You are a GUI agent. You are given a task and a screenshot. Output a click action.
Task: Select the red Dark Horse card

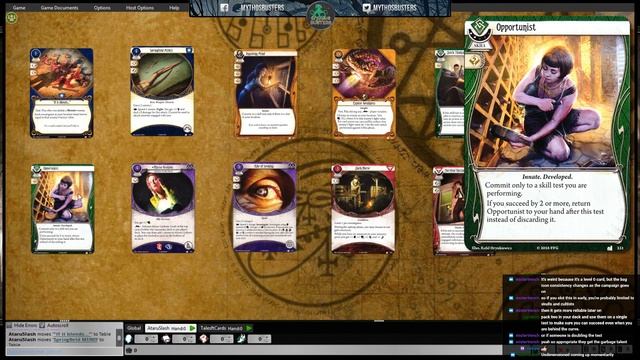tap(363, 209)
